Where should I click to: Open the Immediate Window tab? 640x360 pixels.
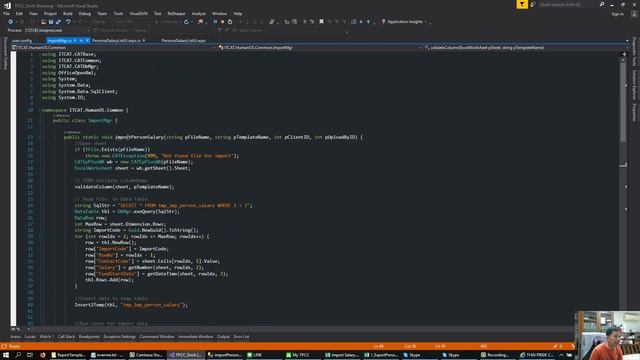(196, 337)
